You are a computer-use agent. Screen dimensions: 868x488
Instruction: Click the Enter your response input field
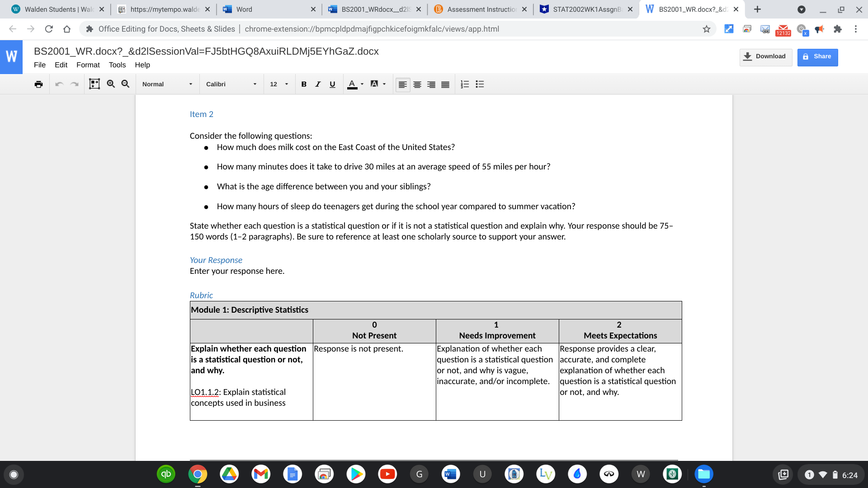coord(237,271)
